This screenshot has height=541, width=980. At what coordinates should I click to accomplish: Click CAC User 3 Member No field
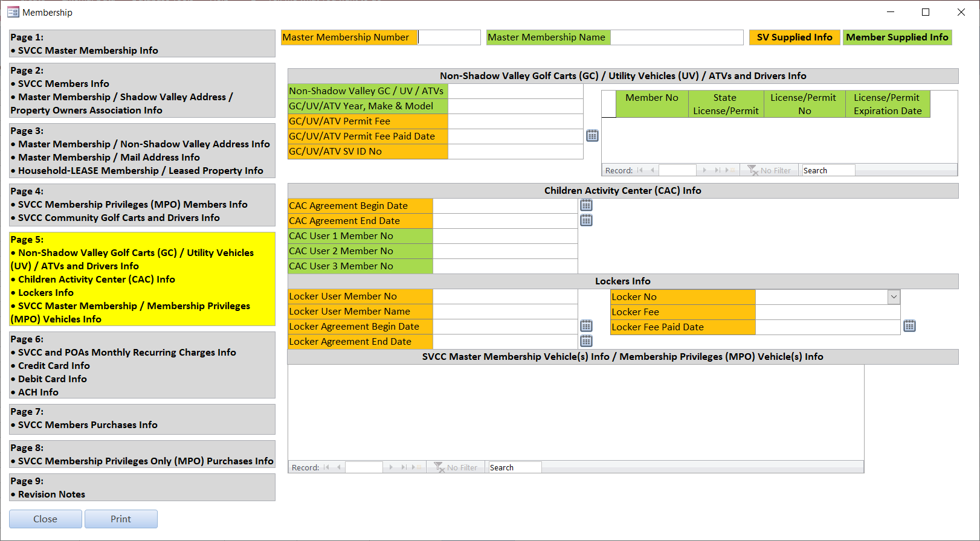click(505, 266)
